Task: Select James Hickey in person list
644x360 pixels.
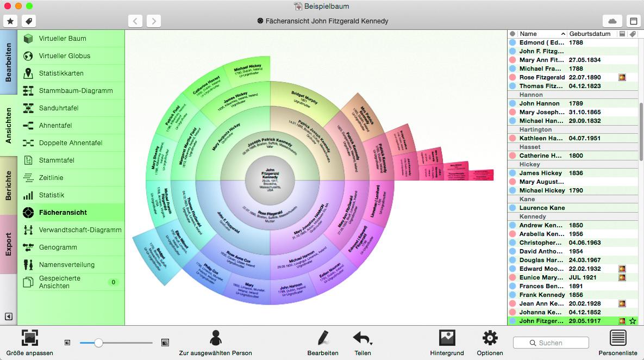Action: pos(573,173)
